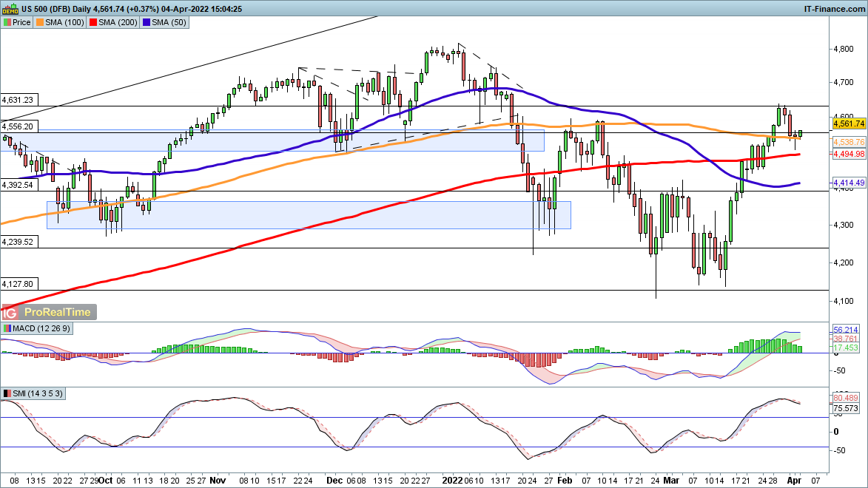
Task: Click the 4,239.52 horizontal level label
Action: 18,242
